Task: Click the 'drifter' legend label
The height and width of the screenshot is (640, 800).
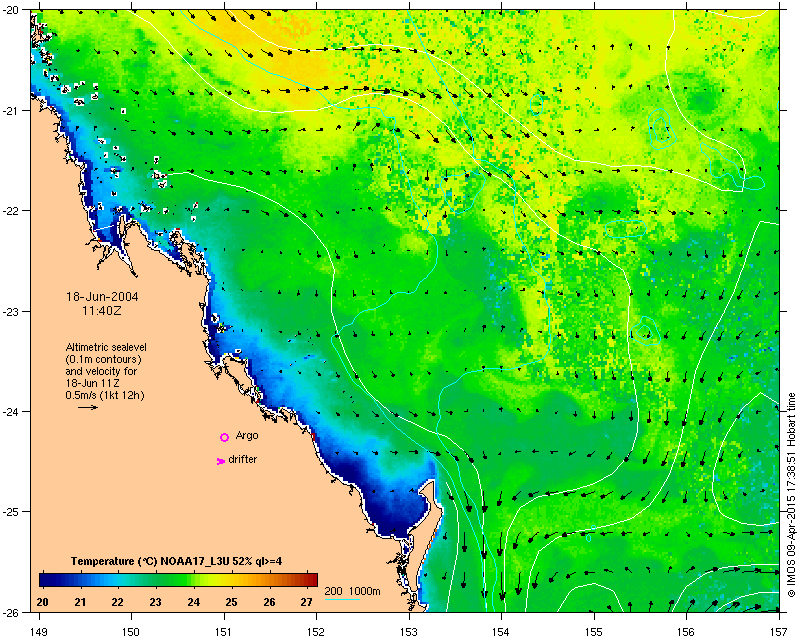Action: click(x=242, y=459)
